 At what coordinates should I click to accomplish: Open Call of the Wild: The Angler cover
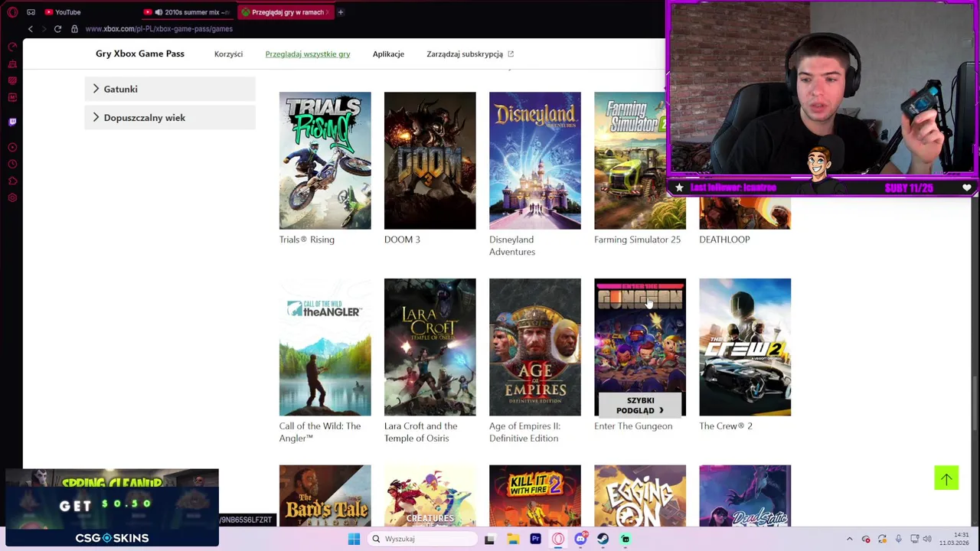pyautogui.click(x=325, y=347)
